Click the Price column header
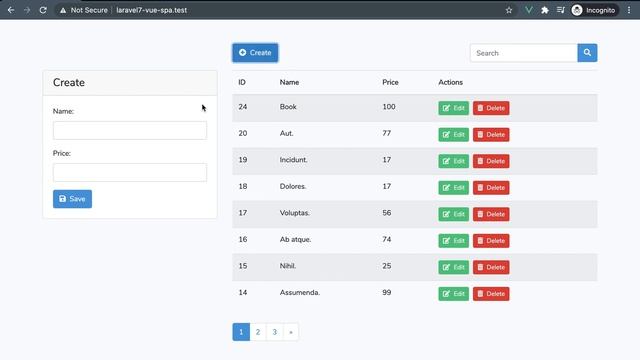This screenshot has width=640, height=360. pos(390,82)
